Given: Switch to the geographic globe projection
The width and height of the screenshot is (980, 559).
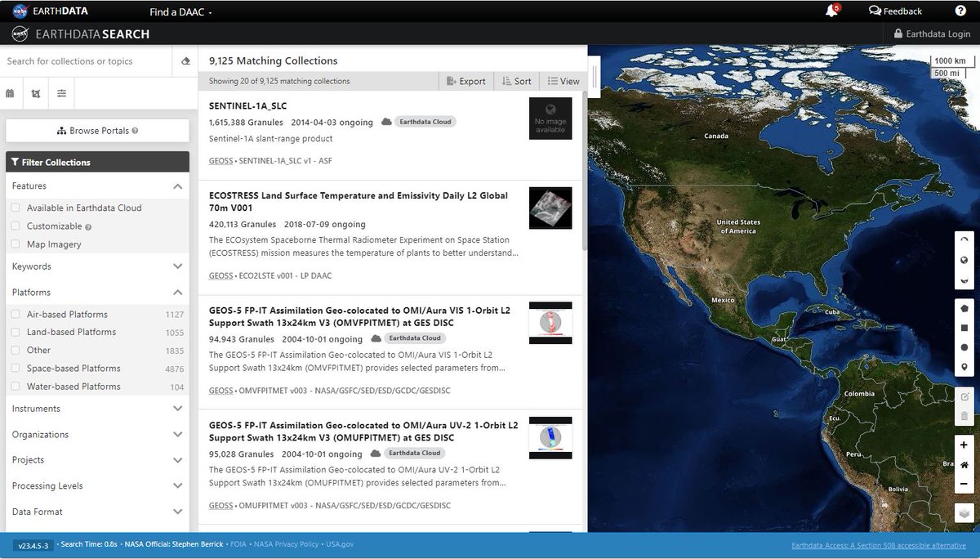Looking at the screenshot, I should click(964, 258).
